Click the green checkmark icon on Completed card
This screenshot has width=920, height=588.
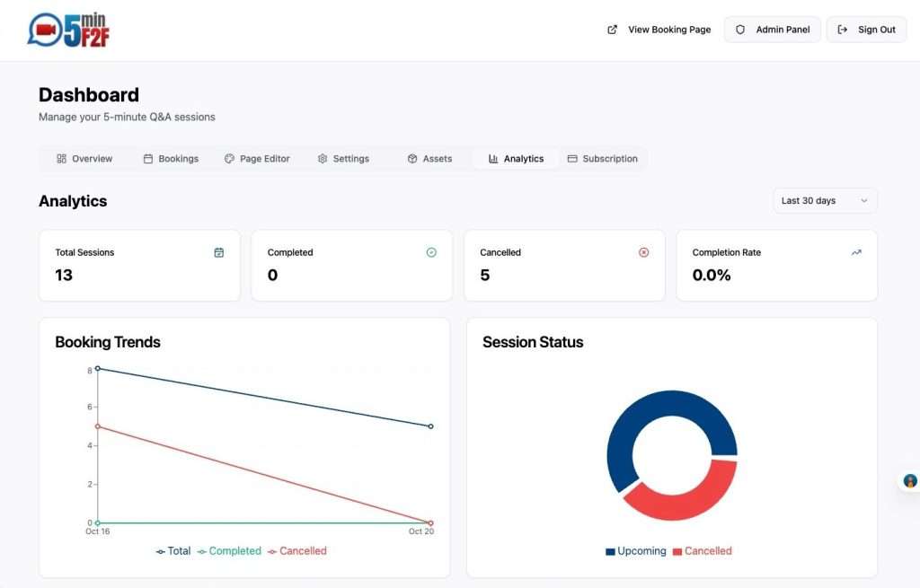pyautogui.click(x=431, y=252)
